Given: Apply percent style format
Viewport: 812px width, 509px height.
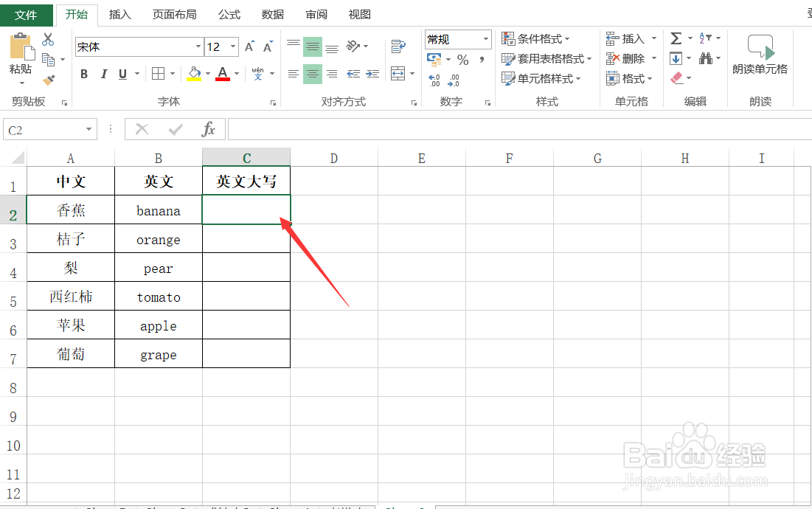Looking at the screenshot, I should click(463, 60).
